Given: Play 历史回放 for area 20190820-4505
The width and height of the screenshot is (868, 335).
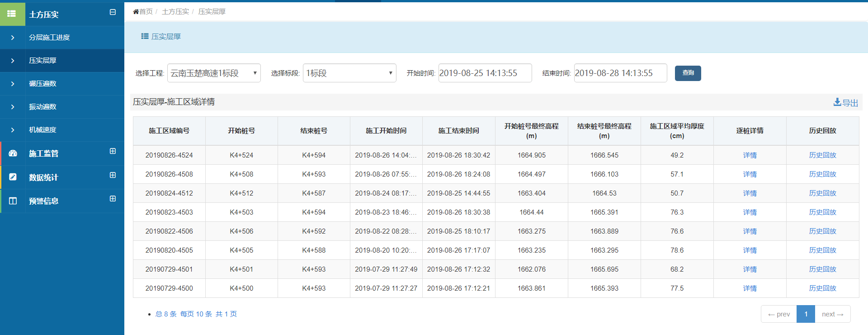Looking at the screenshot, I should coord(823,250).
